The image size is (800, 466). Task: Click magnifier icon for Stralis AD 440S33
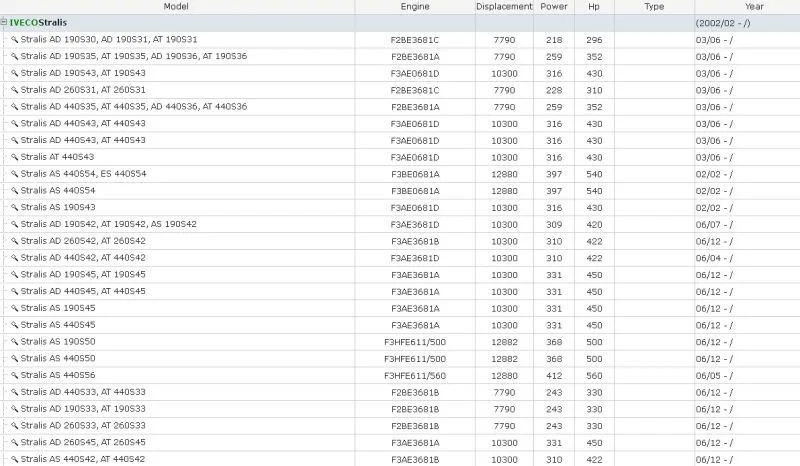(x=14, y=393)
